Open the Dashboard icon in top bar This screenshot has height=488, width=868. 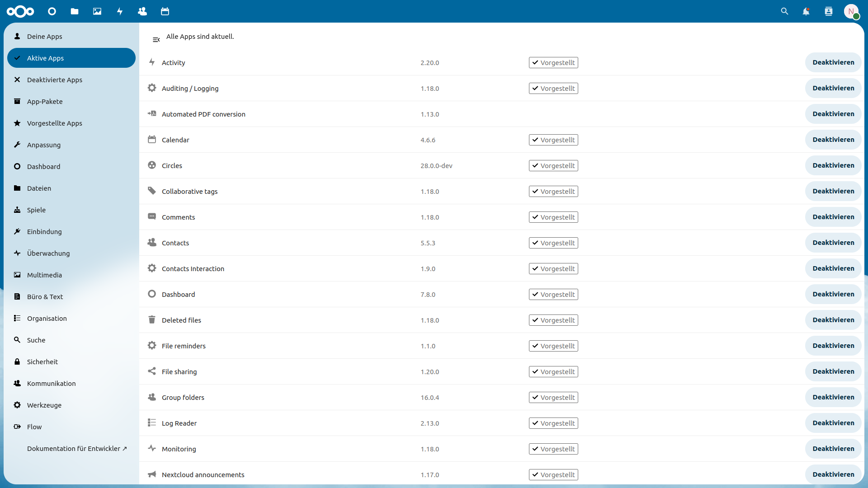coord(52,11)
